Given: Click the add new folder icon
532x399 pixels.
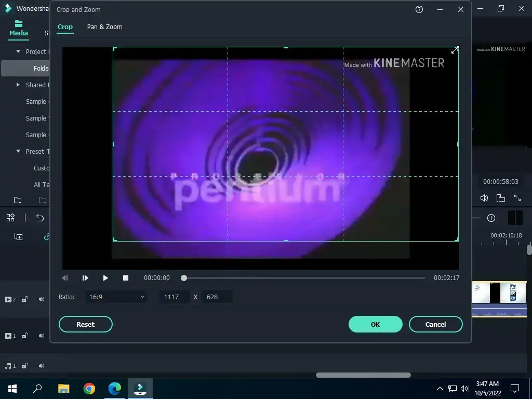Looking at the screenshot, I should pos(18,200).
